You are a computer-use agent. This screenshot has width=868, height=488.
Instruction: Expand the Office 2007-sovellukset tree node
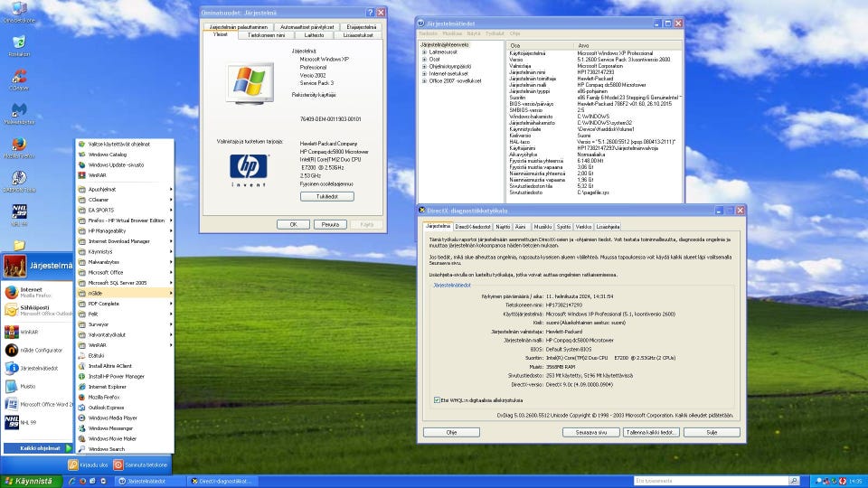pos(424,80)
